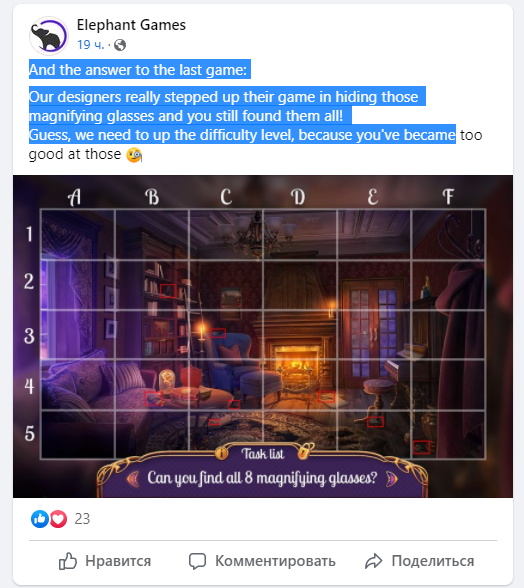Open the list of 23 reactions

(x=82, y=519)
